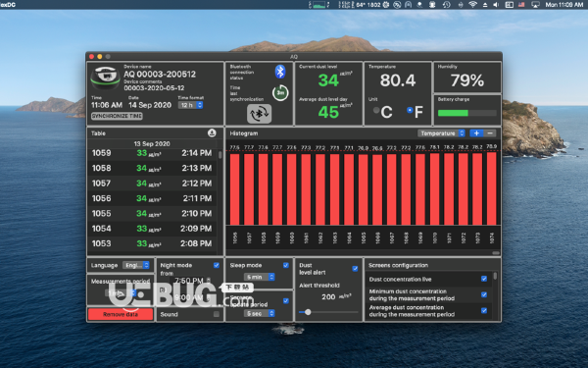588x368 pixels.
Task: Toggle Dust concentration live checkbox
Action: (484, 279)
